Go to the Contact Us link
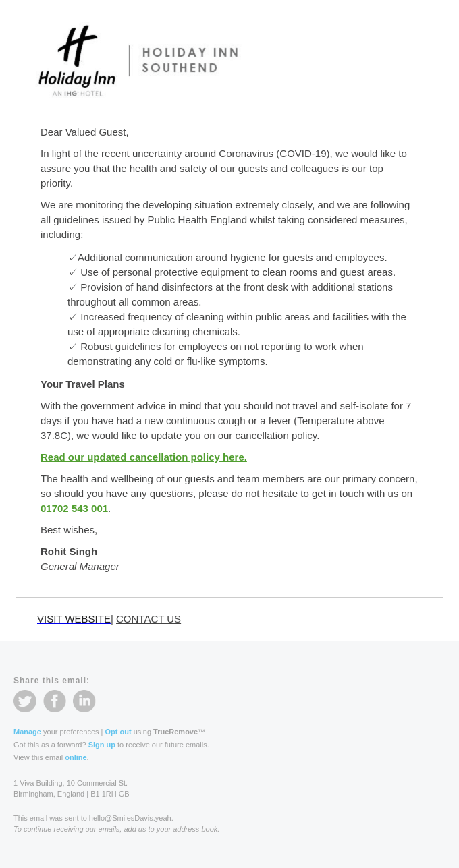 pyautogui.click(x=148, y=618)
